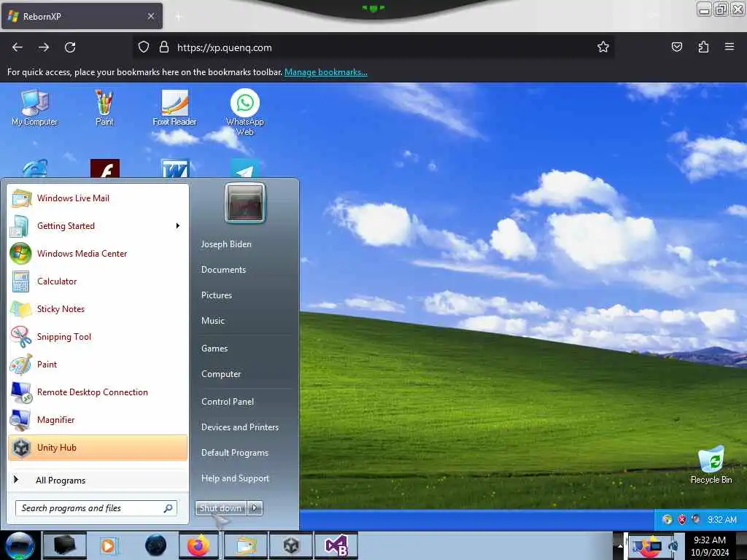
Task: Open Games from Start menu
Action: click(214, 349)
